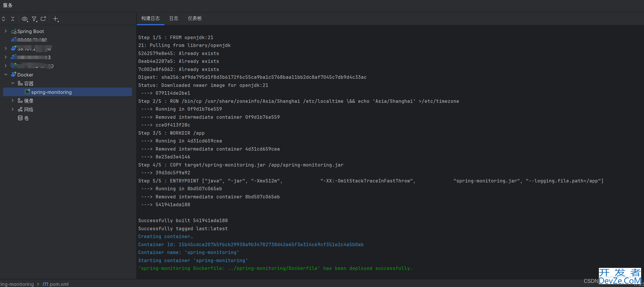Click the Add Service plus icon
This screenshot has width=644, height=287.
click(x=56, y=19)
